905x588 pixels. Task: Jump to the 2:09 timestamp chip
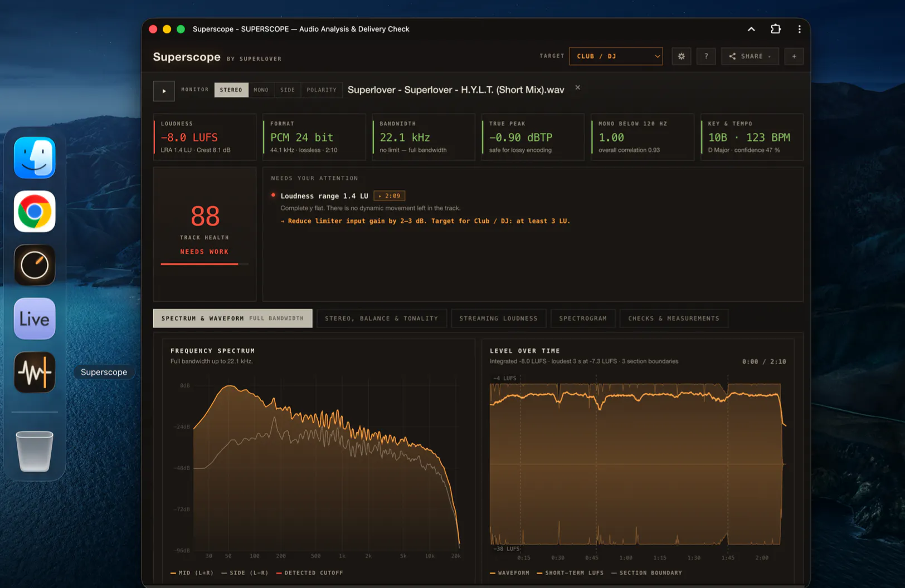(390, 196)
